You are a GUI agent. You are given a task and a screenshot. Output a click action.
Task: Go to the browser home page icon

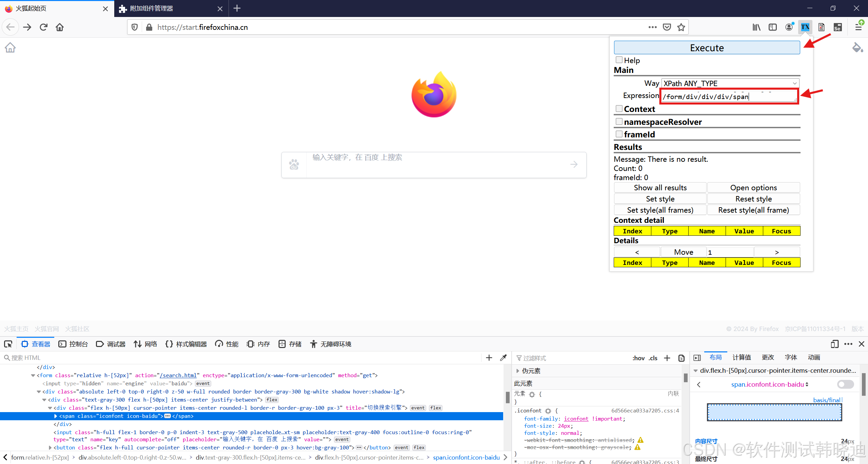tap(60, 27)
